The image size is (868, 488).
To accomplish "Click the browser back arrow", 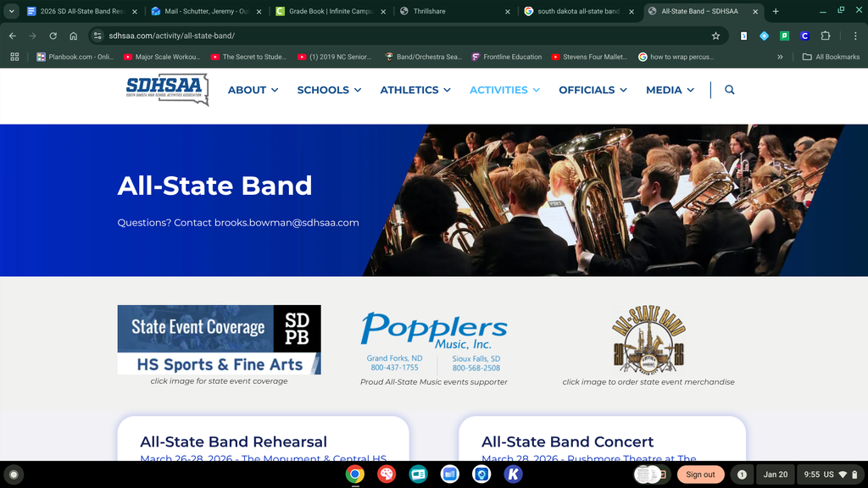I will point(12,36).
